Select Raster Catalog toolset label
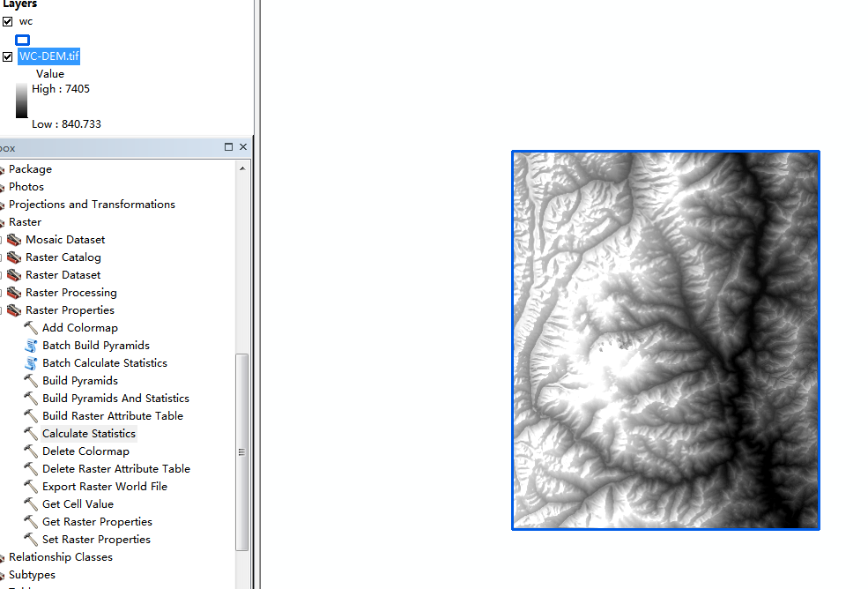The image size is (868, 589). coord(63,257)
